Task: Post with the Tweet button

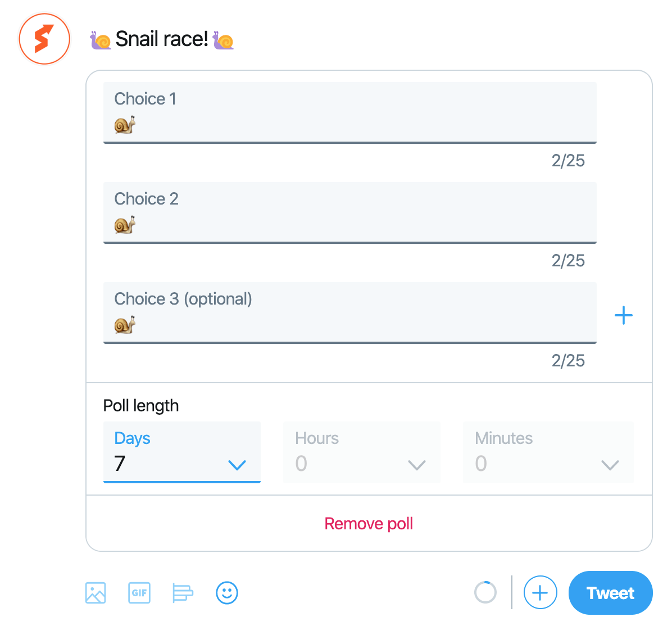Action: click(x=610, y=593)
